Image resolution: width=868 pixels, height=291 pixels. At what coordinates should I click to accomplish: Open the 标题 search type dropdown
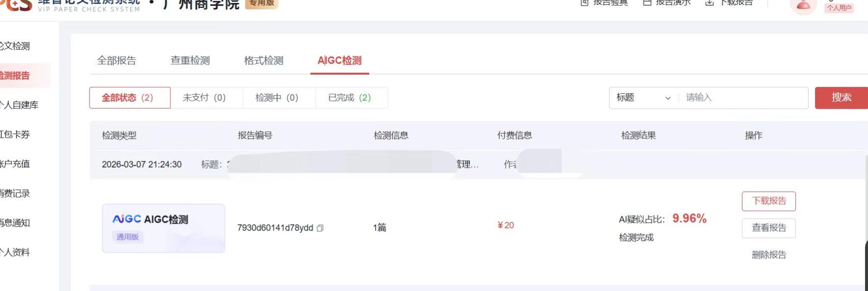[643, 98]
